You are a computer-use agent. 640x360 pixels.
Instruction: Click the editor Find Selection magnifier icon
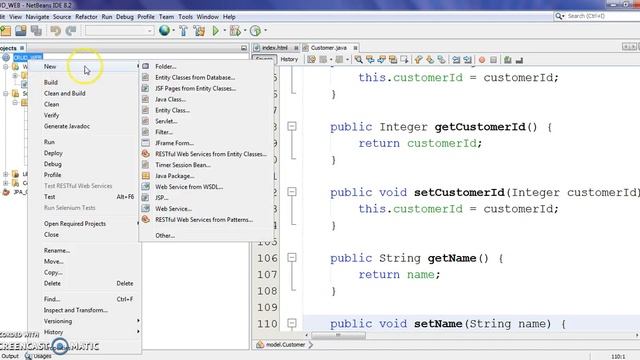point(358,60)
